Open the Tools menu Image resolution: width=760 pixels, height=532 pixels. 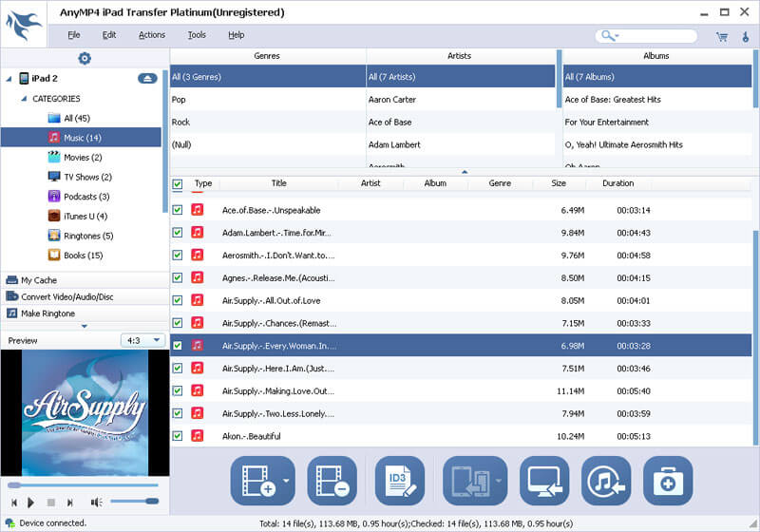click(x=197, y=35)
